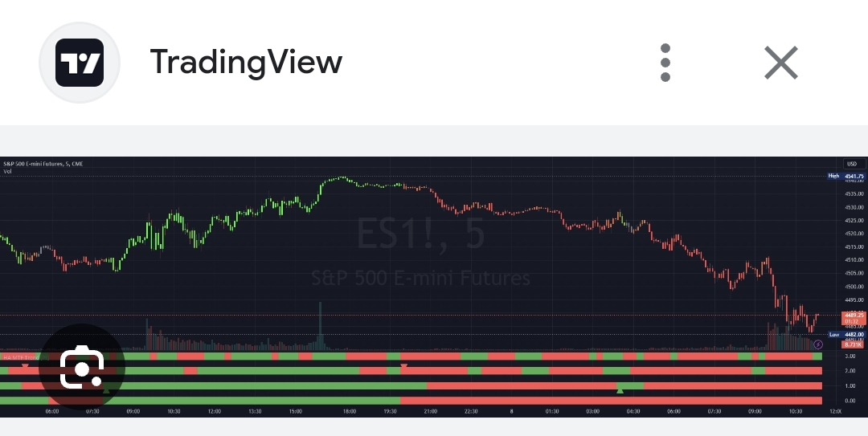
Task: Click the 4500.00 price scale label
Action: pyautogui.click(x=854, y=287)
